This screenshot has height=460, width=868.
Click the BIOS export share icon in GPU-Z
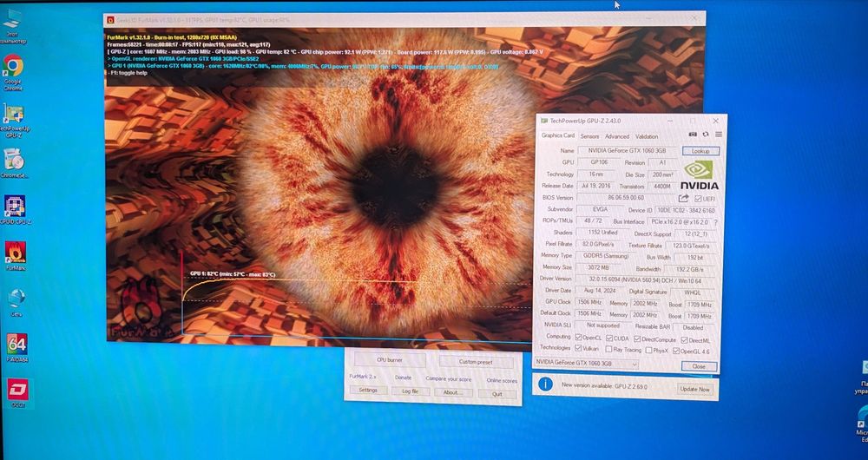pos(684,198)
